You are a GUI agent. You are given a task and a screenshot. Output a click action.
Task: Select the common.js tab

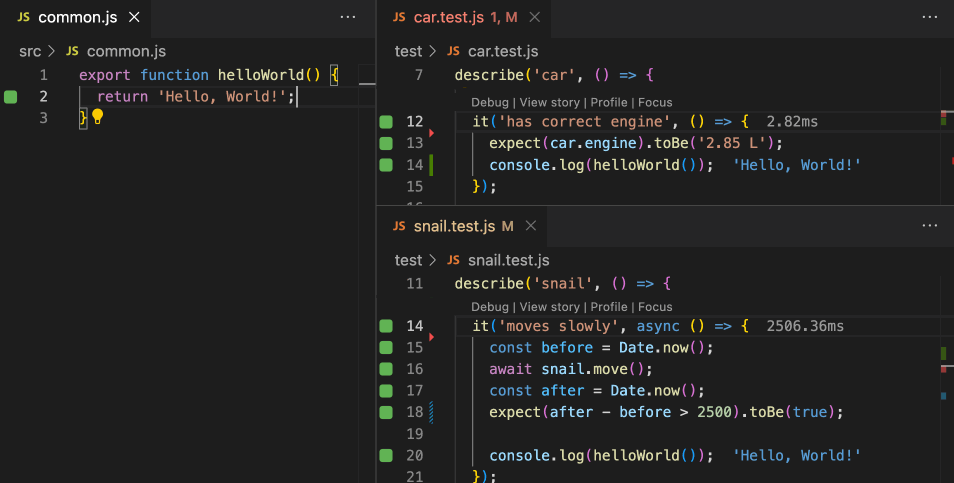pyautogui.click(x=78, y=17)
